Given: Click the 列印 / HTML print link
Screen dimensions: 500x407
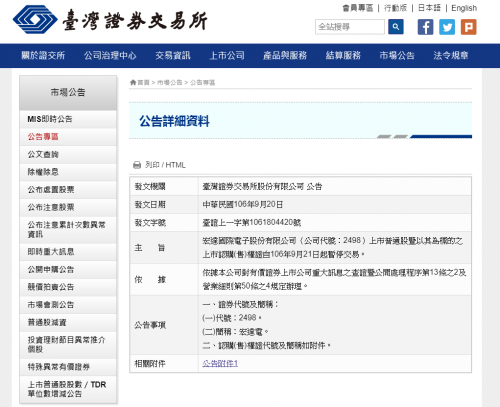Looking at the screenshot, I should point(165,165).
